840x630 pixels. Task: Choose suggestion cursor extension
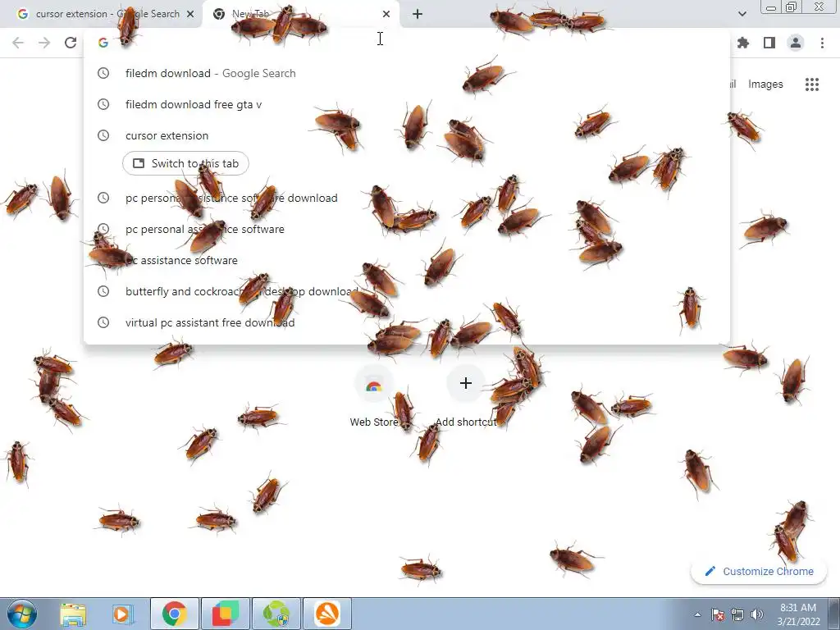[x=407, y=135]
